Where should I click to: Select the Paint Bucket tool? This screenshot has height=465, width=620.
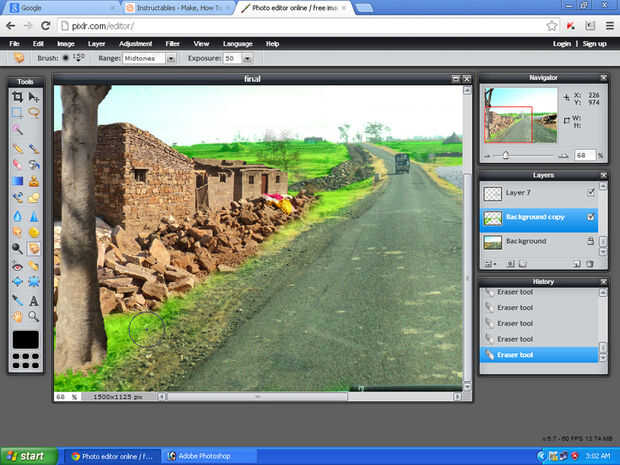[x=34, y=164]
